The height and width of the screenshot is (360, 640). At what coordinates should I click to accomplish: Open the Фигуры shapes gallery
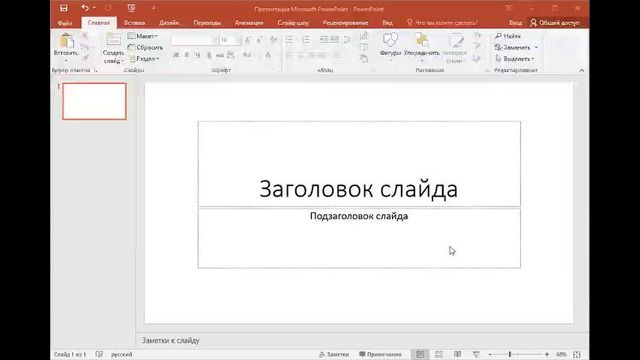[x=390, y=48]
